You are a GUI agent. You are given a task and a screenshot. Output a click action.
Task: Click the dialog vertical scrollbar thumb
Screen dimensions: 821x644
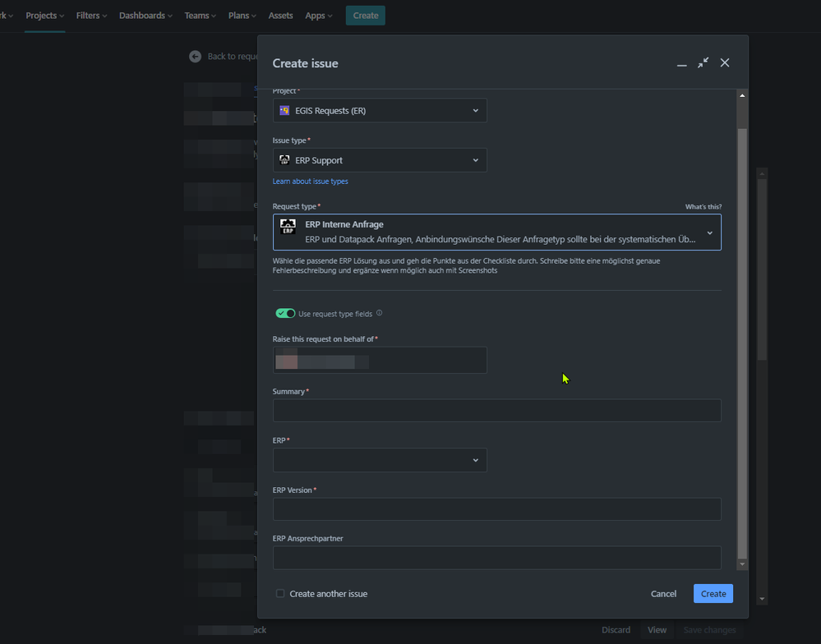tap(742, 343)
